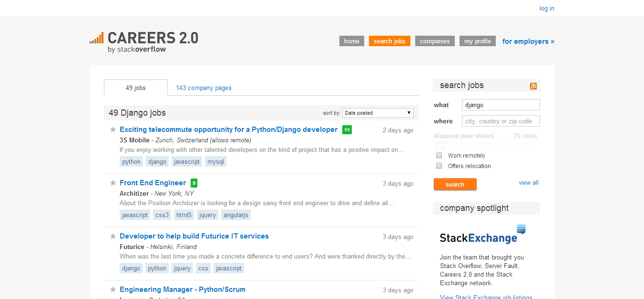Open the StackExchange logo in company spotlight
644x299 pixels.
(x=482, y=235)
